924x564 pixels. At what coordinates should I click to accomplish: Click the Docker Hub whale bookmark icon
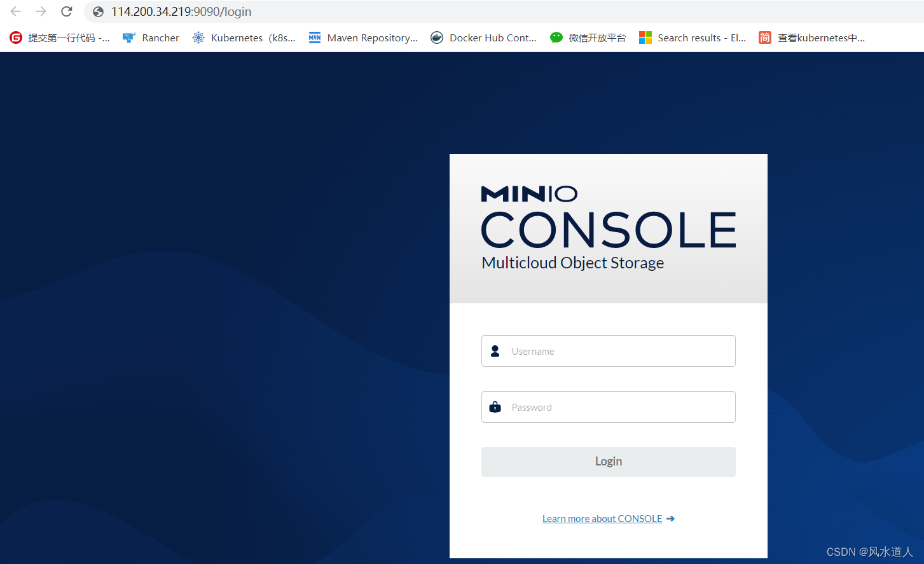[437, 38]
